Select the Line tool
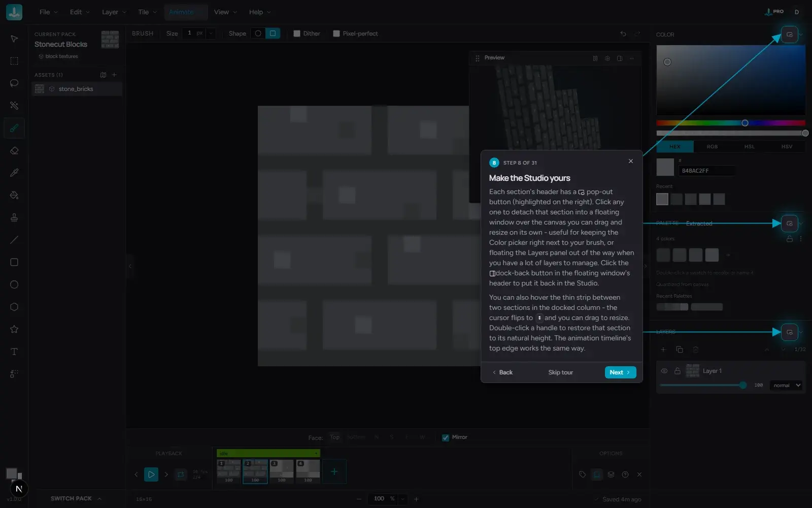This screenshot has width=812, height=508. coord(14,240)
